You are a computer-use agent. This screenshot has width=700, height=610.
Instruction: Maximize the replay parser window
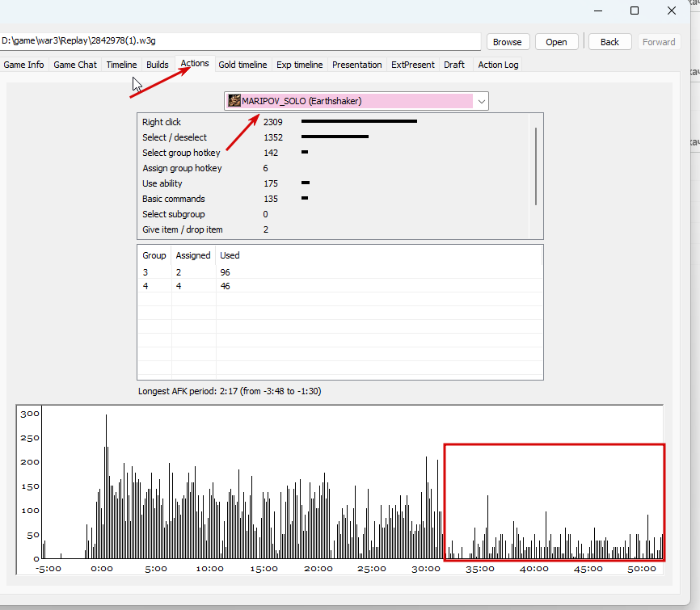pos(635,11)
